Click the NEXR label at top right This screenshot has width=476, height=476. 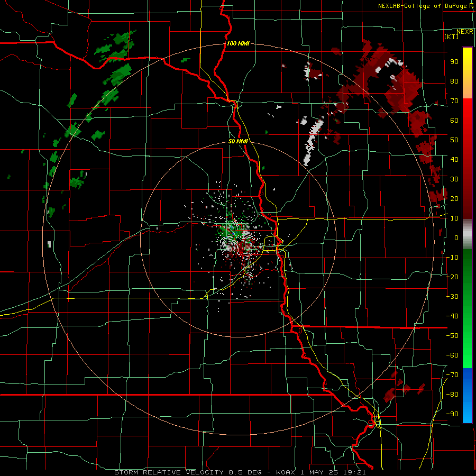tap(465, 32)
